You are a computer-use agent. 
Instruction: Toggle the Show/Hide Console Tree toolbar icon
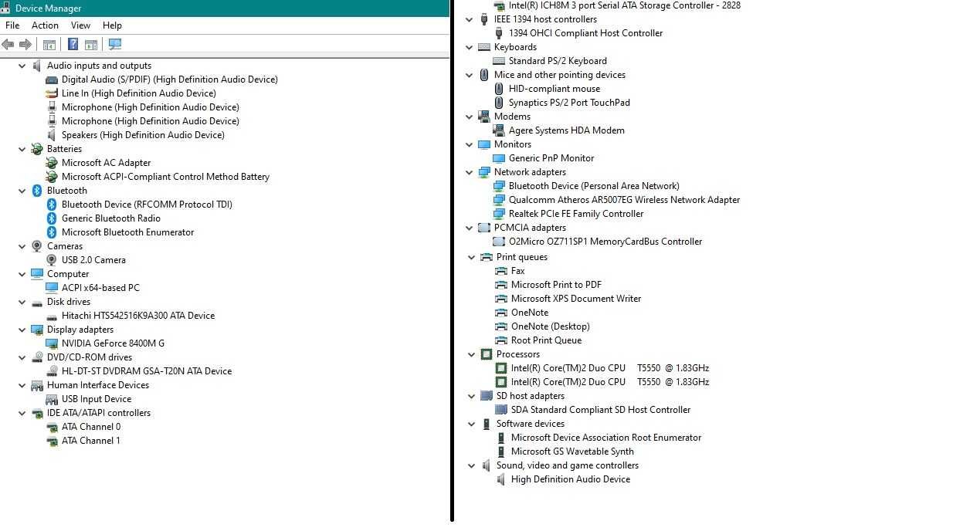[x=49, y=44]
